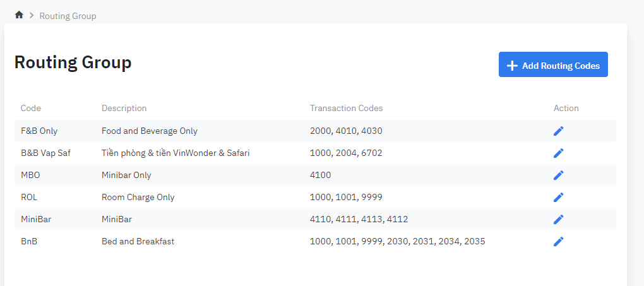Edit the B&B Vap Saf routing group

[558, 153]
